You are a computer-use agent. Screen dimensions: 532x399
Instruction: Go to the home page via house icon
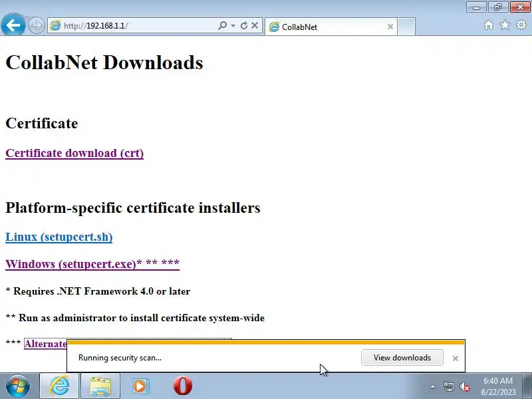tap(489, 25)
